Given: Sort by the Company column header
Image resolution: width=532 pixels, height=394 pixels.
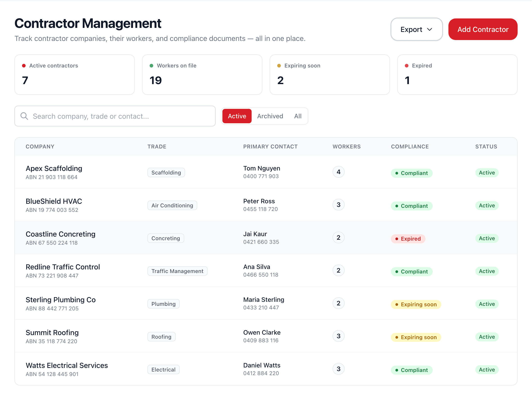Looking at the screenshot, I should coord(40,146).
